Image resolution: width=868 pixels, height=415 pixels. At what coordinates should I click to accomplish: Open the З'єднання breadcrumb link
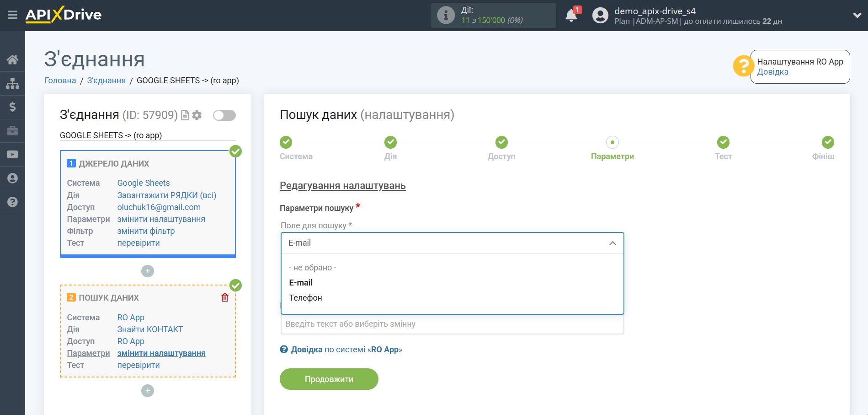tap(106, 80)
